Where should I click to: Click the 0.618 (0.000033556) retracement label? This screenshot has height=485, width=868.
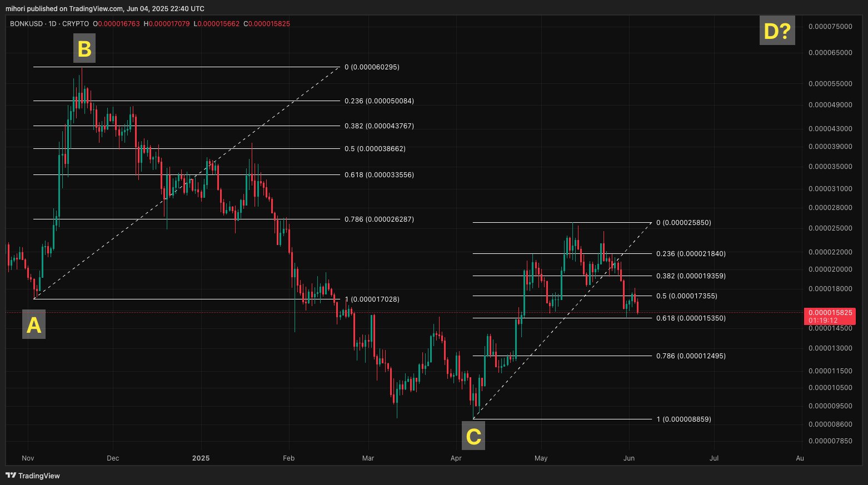point(379,175)
